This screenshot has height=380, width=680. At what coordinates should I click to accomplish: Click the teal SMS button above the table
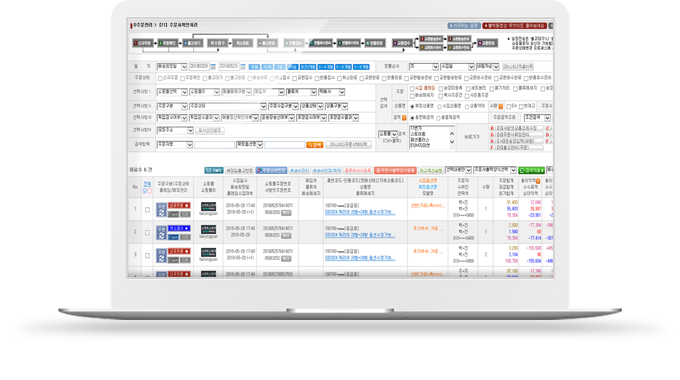tap(214, 170)
